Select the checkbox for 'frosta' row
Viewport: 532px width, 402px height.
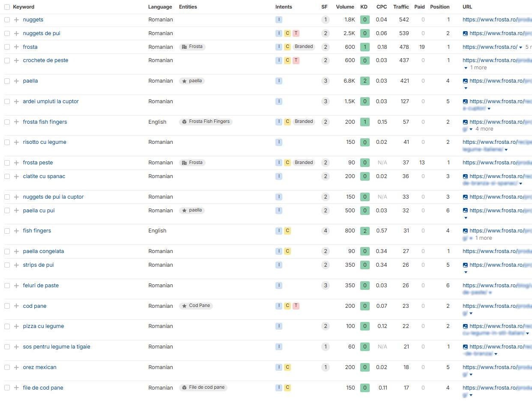7,47
